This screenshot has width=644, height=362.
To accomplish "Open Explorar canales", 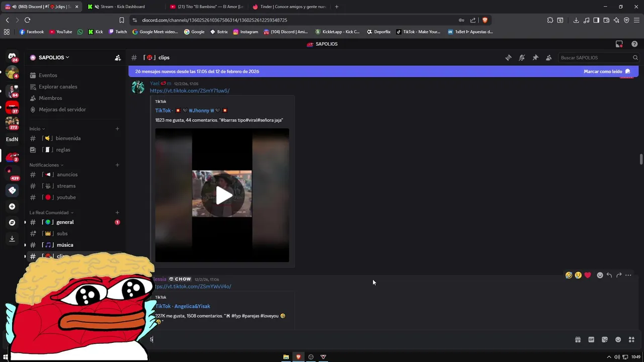I will coord(74,87).
